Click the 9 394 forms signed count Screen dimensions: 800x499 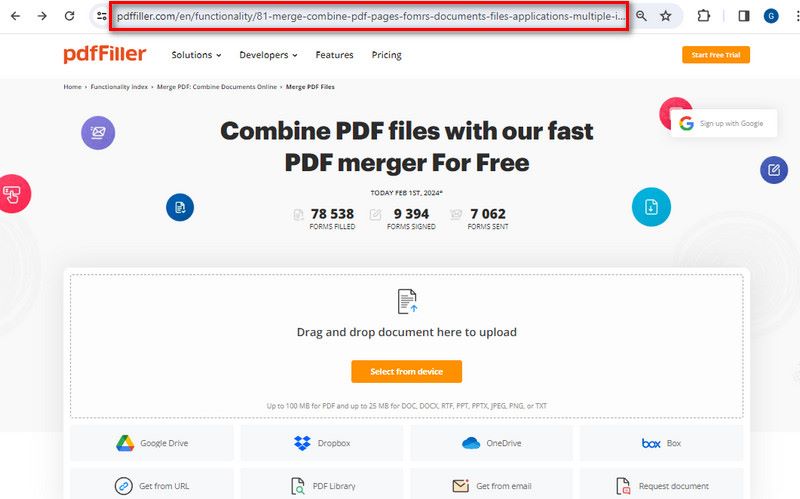pyautogui.click(x=411, y=214)
